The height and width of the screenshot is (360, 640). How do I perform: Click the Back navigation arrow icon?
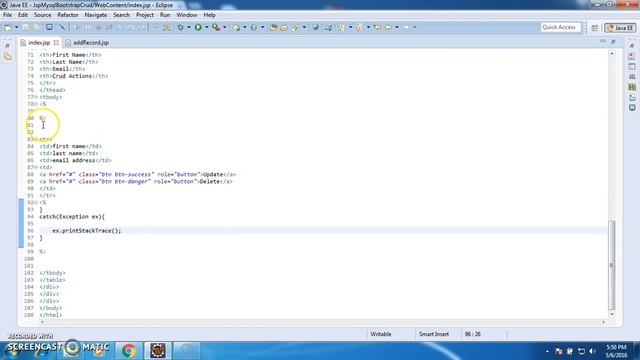389,27
